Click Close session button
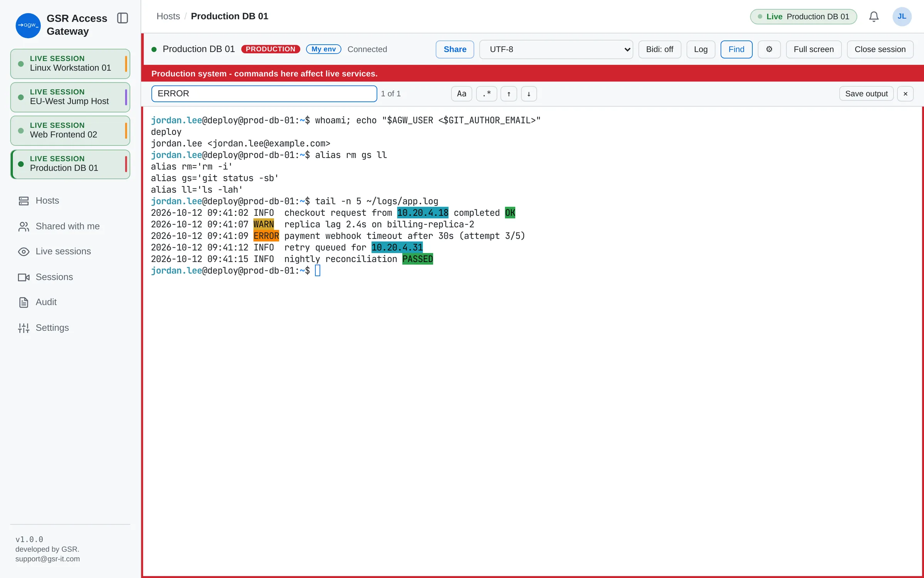The width and height of the screenshot is (924, 578). (880, 49)
